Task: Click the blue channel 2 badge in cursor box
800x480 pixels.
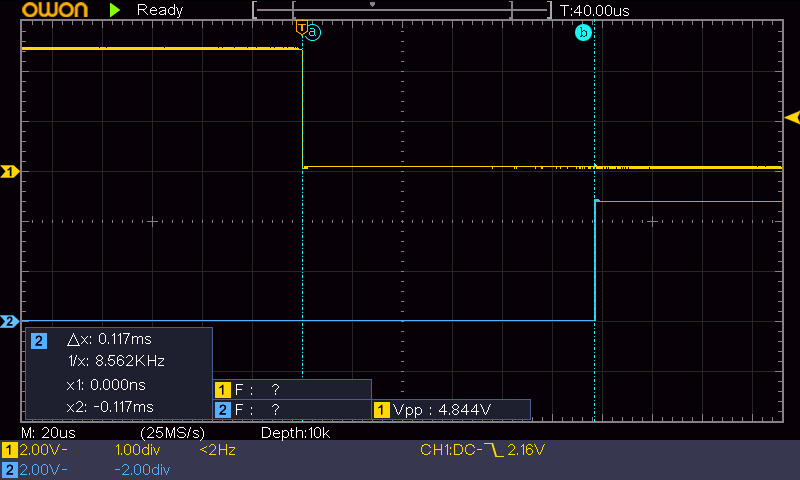Action: point(39,341)
